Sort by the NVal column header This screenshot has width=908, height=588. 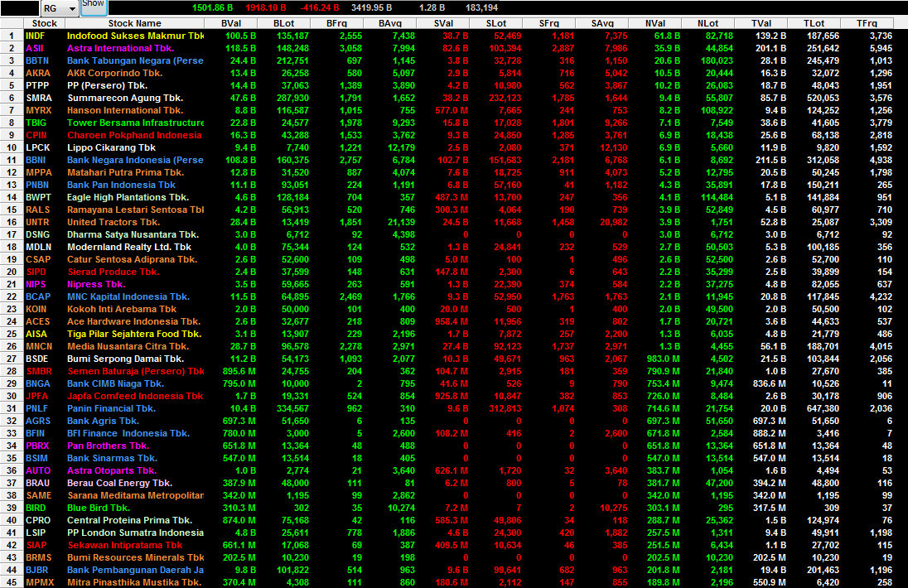(655, 23)
